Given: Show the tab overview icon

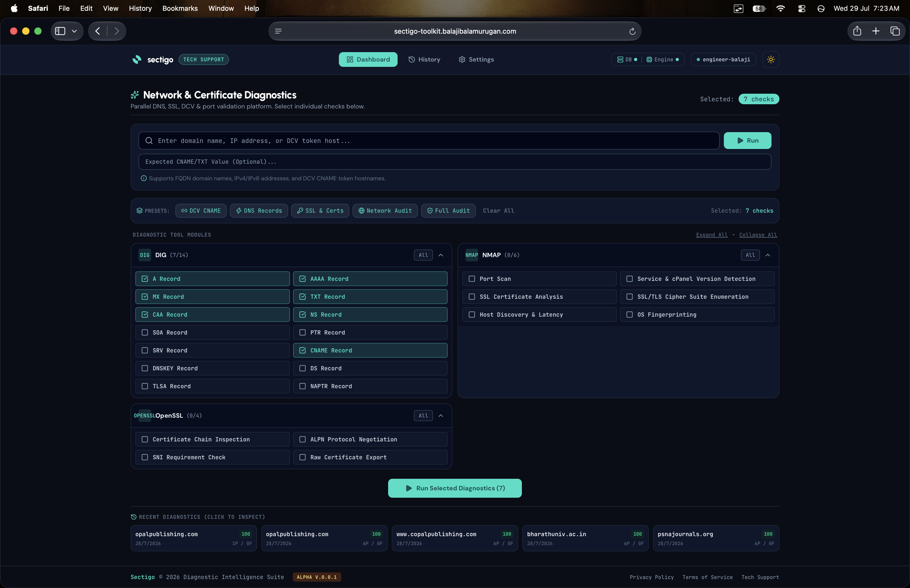Looking at the screenshot, I should 895,31.
